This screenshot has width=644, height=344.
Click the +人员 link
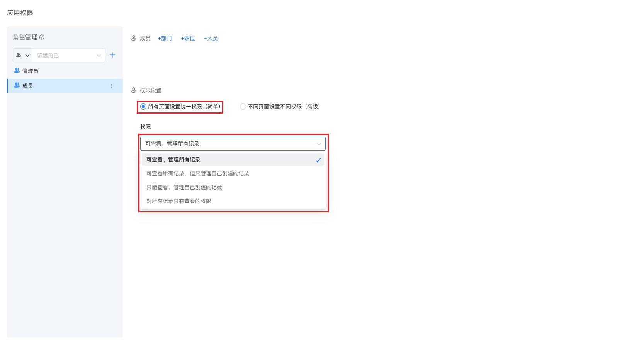coord(211,38)
